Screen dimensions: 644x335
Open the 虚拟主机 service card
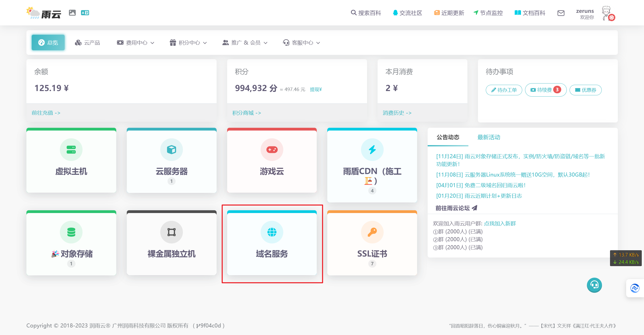[71, 161]
